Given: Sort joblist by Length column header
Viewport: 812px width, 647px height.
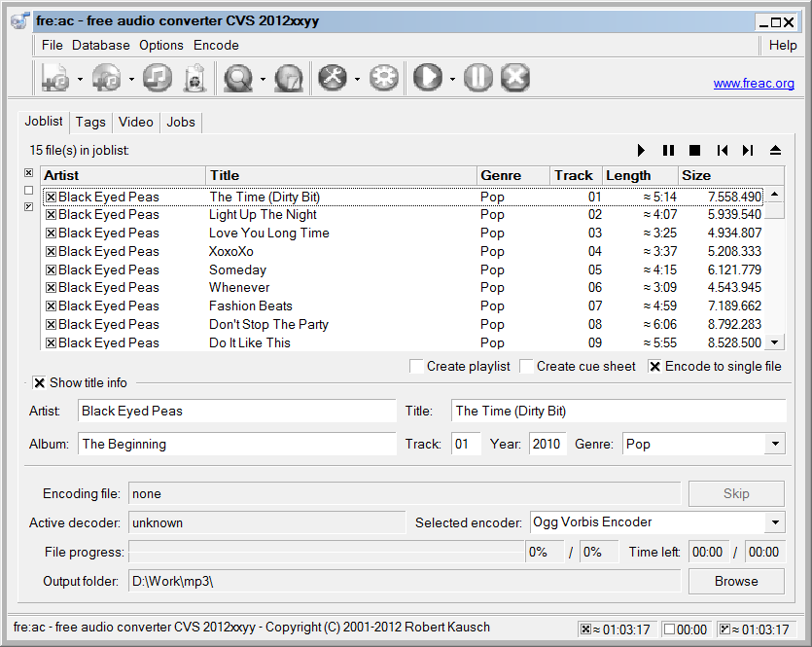Looking at the screenshot, I should (640, 175).
